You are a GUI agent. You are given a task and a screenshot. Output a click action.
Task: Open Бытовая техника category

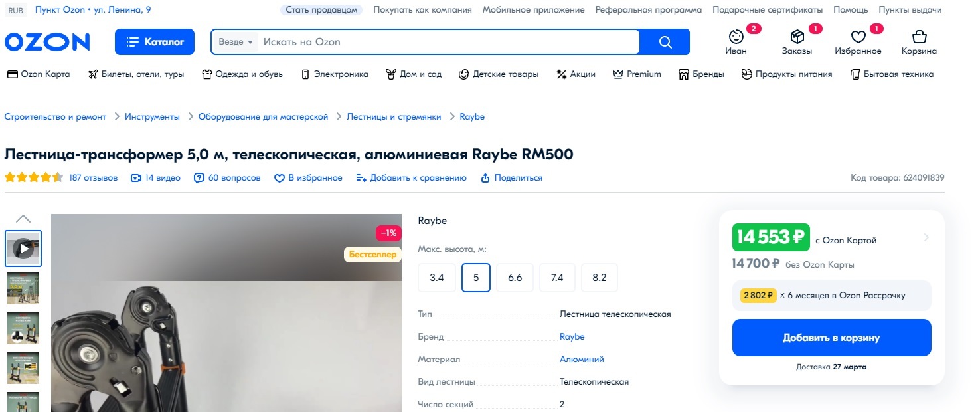point(892,74)
